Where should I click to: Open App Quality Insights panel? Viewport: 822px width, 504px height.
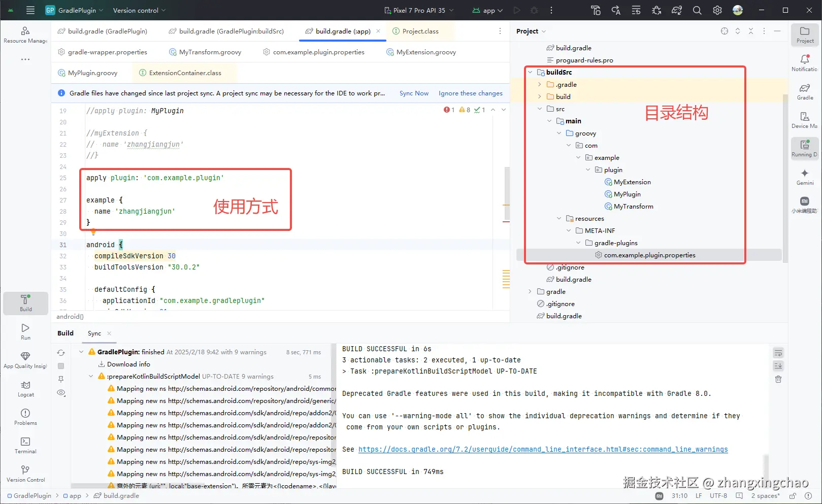tap(25, 360)
